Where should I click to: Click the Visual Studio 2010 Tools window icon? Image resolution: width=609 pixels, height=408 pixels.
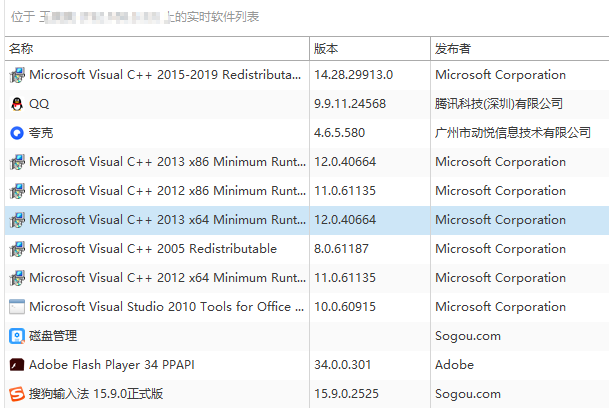[x=17, y=307]
